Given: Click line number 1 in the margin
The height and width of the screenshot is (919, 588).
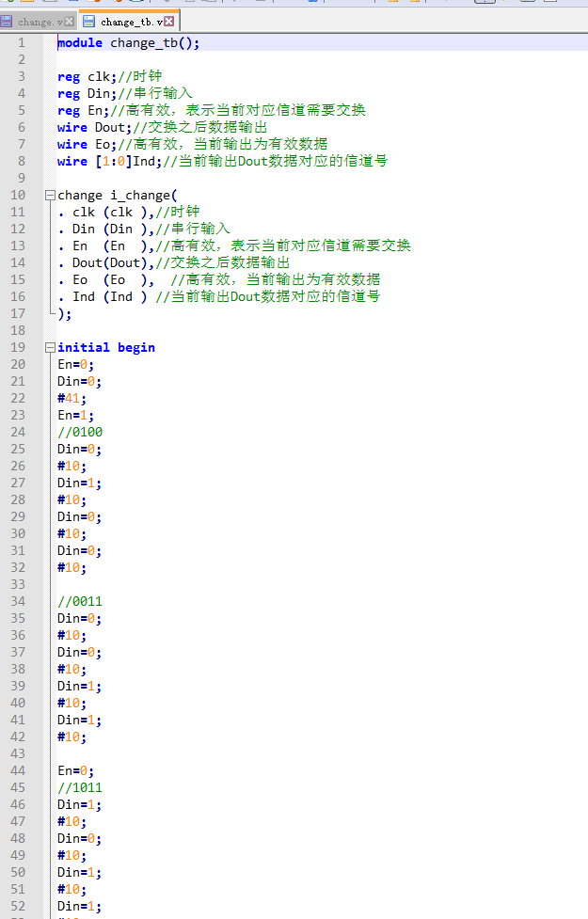Looking at the screenshot, I should (21, 42).
